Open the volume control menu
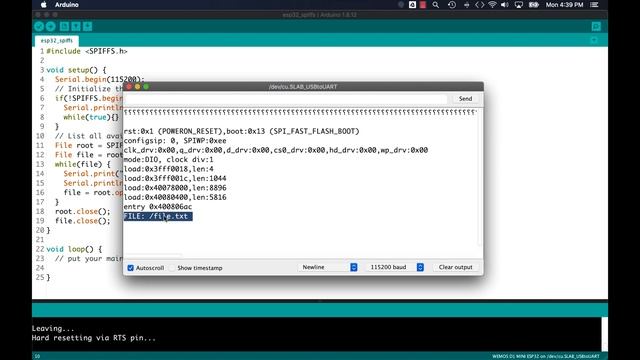Image resolution: width=640 pixels, height=360 pixels. 505,5
